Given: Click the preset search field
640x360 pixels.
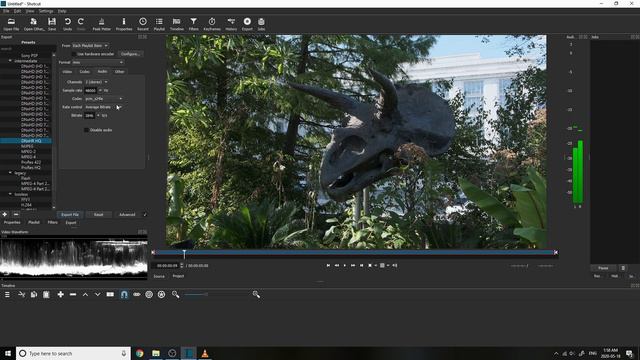Looking at the screenshot, I should [x=28, y=49].
